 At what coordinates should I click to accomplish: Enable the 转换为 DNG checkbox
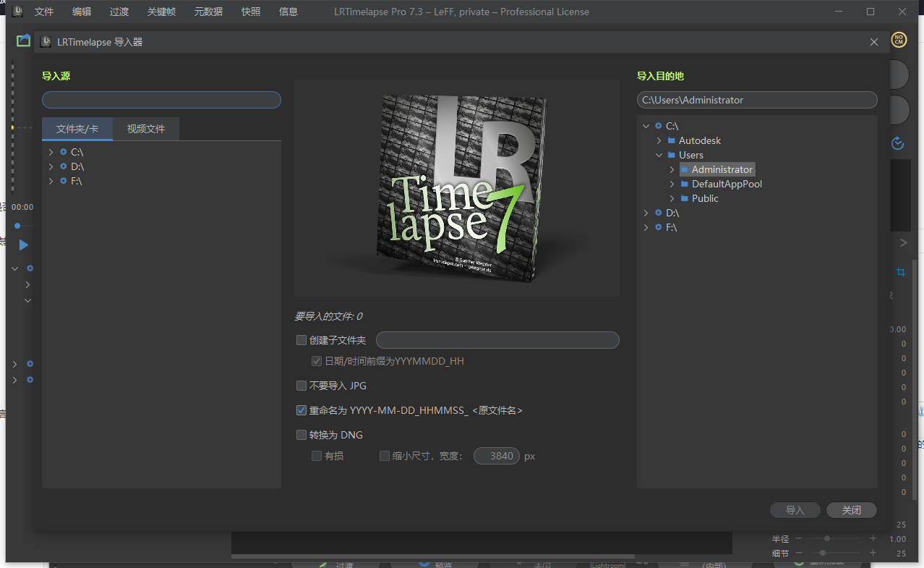coord(301,435)
